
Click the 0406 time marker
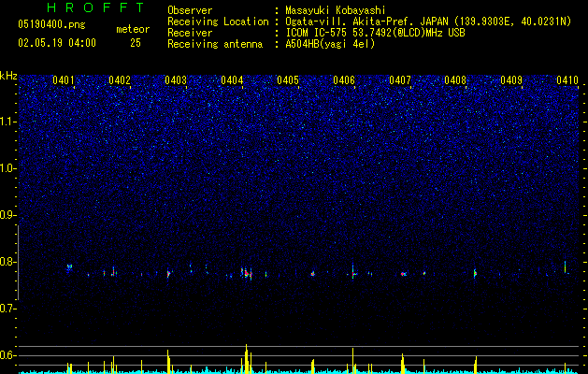(x=344, y=80)
